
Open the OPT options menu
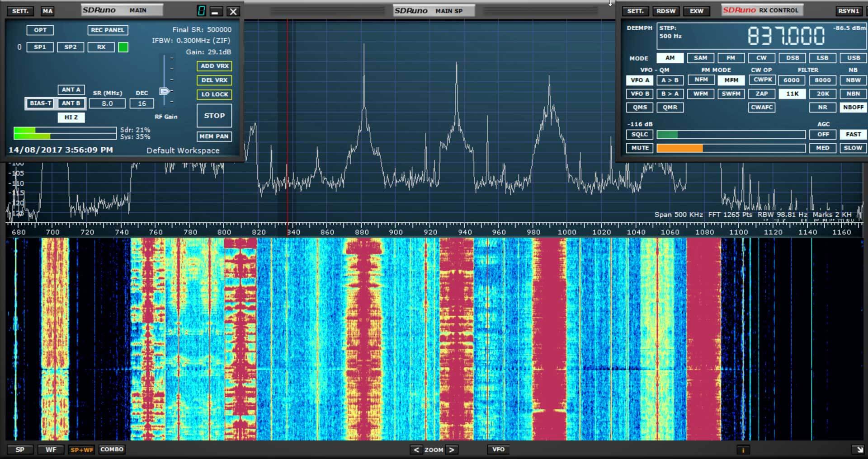pyautogui.click(x=40, y=30)
